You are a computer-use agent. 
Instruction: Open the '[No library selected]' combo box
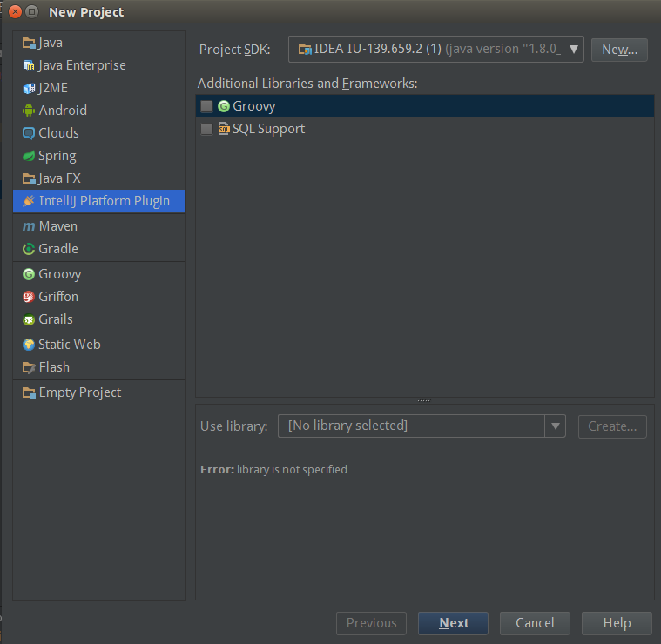tap(422, 426)
